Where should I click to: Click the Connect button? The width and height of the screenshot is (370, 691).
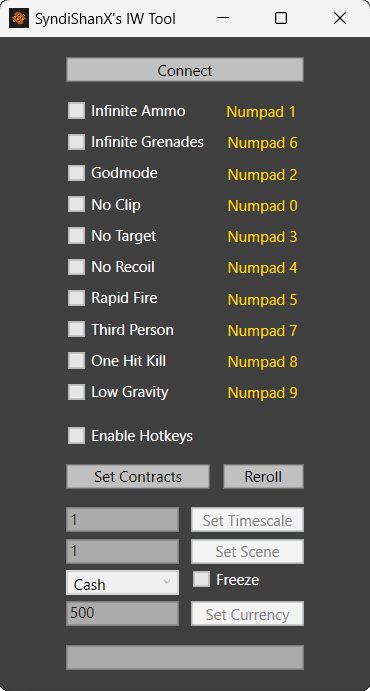click(x=185, y=70)
